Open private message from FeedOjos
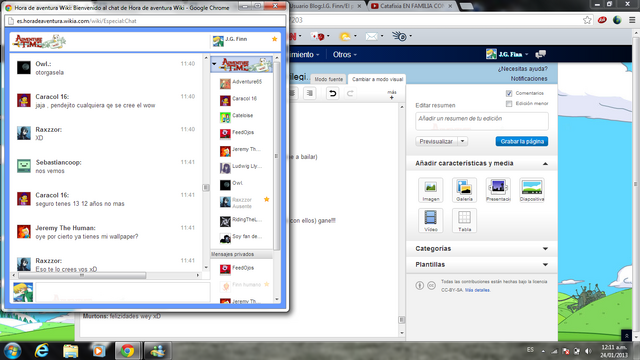Image resolution: width=640 pixels, height=360 pixels. [242, 269]
